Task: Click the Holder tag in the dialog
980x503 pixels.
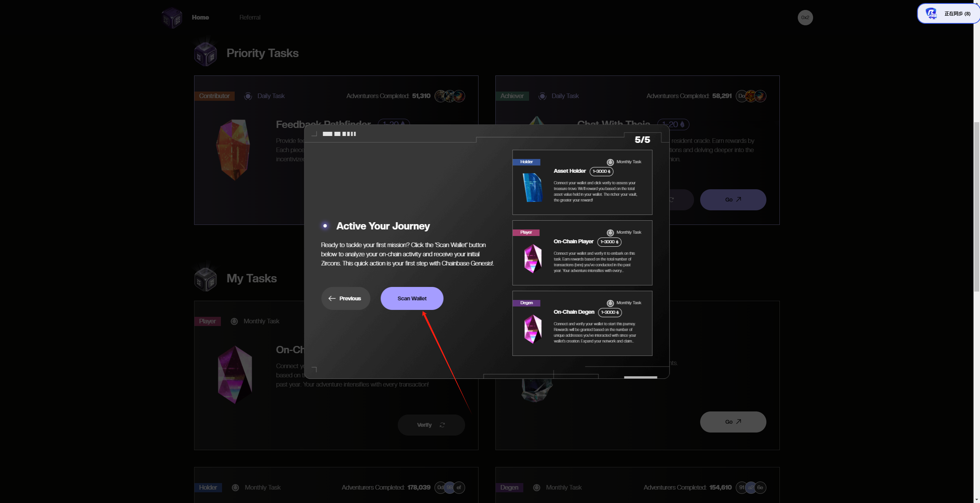Action: pos(526,162)
